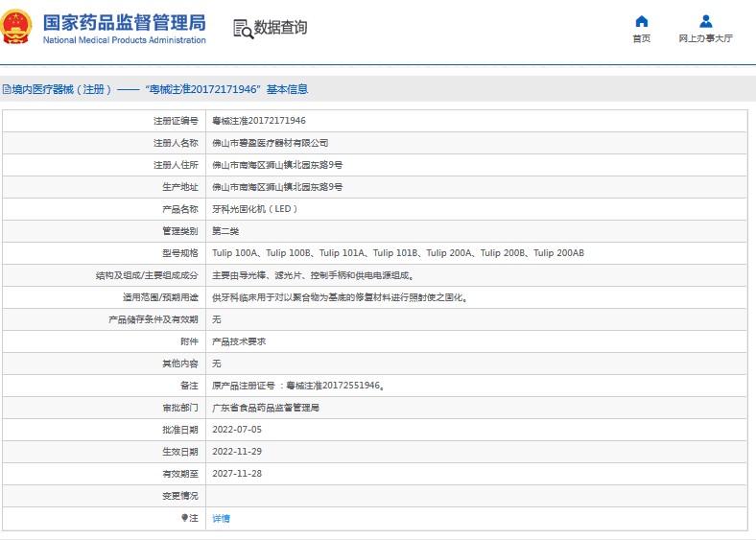Click the 基本信息 page heading

tap(288, 89)
